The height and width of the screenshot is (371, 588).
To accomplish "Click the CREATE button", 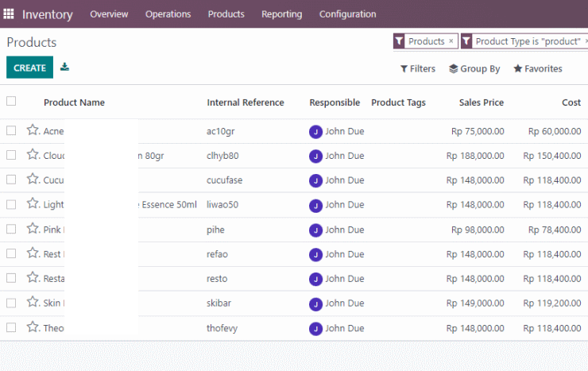I will point(29,68).
